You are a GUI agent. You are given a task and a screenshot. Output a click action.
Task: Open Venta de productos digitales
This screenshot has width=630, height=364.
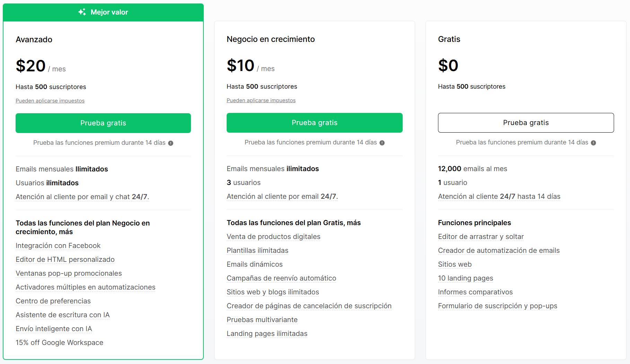point(273,237)
